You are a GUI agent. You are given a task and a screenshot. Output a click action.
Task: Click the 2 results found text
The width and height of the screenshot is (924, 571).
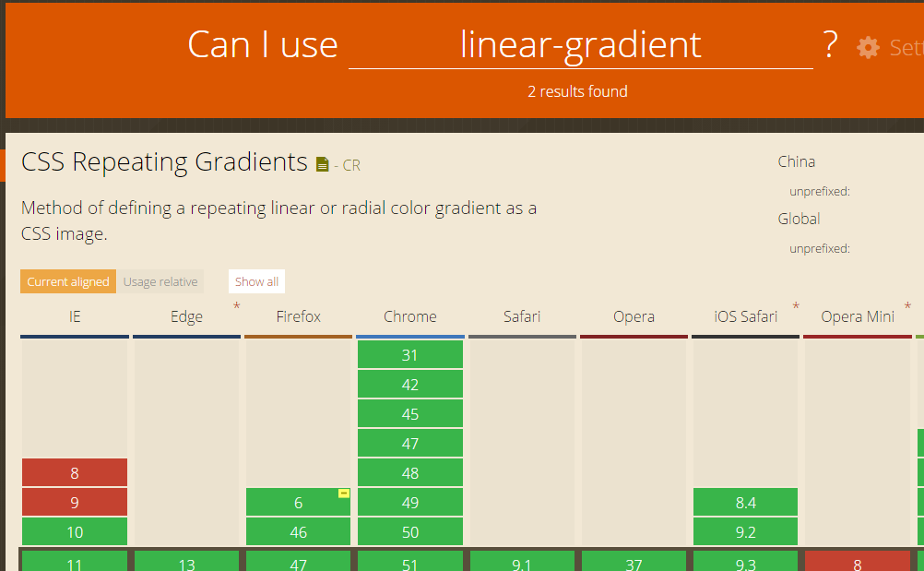coord(577,91)
